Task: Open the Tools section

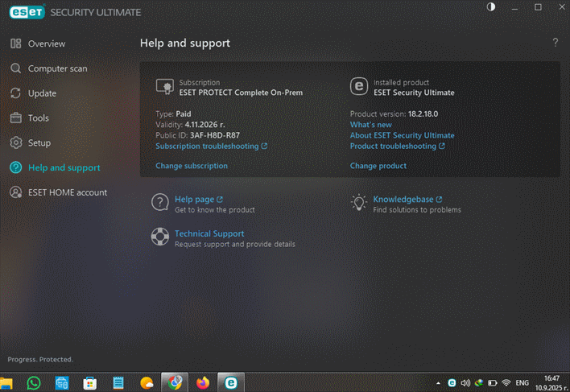Action: [38, 118]
